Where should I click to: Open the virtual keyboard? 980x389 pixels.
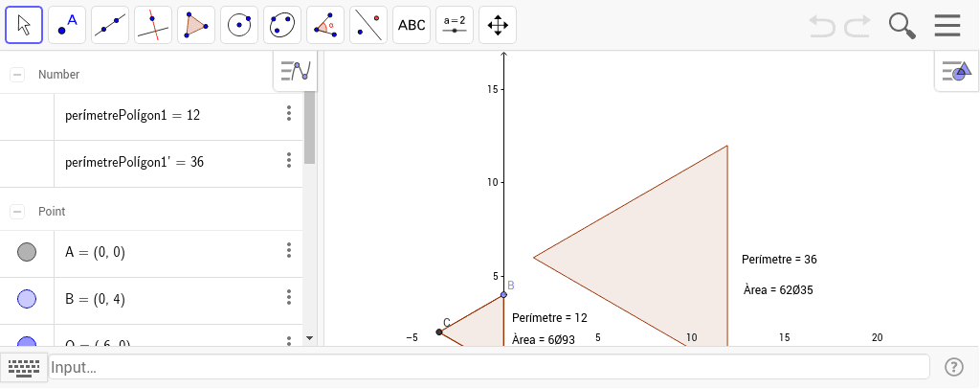pos(24,367)
